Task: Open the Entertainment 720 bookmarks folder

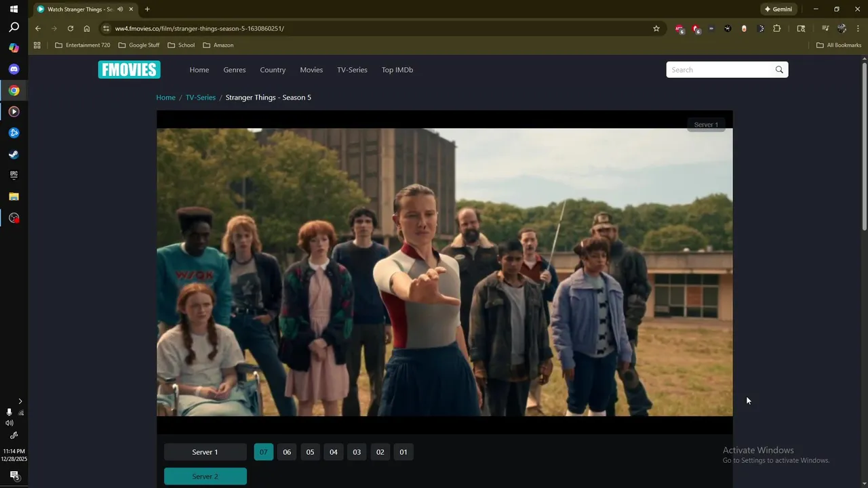Action: tap(83, 45)
